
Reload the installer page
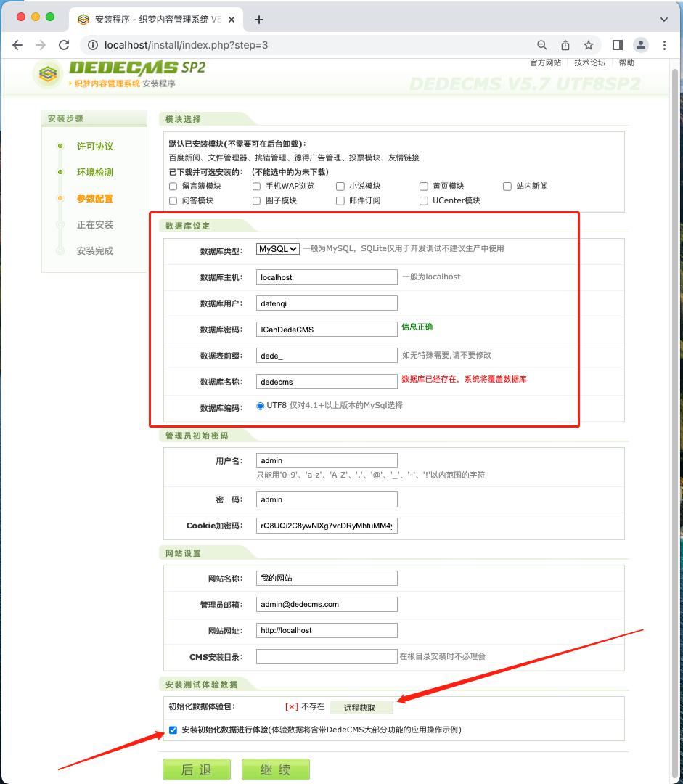coord(64,45)
